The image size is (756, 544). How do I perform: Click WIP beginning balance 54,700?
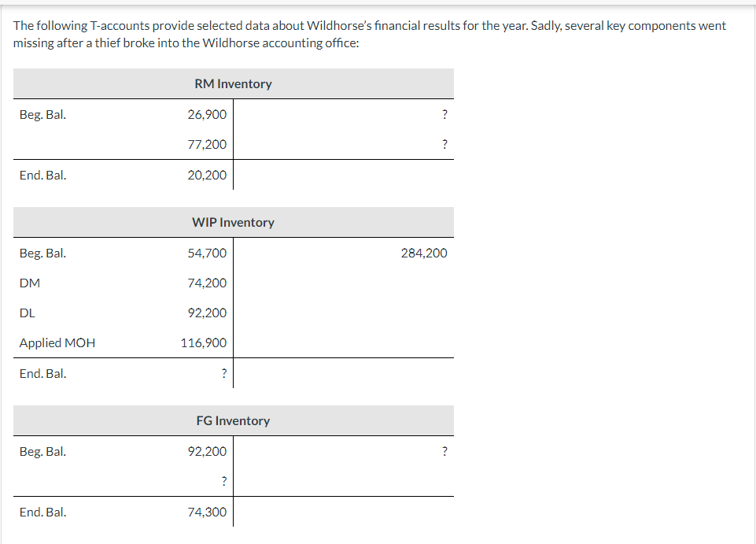click(x=207, y=253)
